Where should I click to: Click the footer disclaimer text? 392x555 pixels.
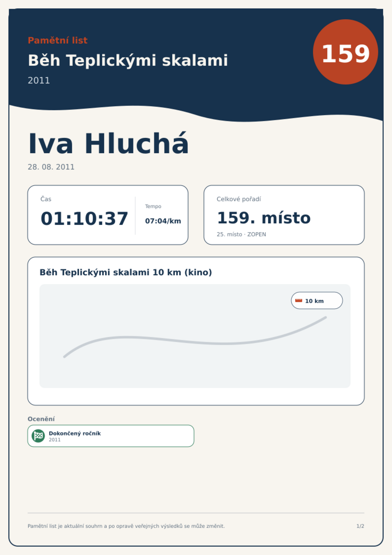126,526
